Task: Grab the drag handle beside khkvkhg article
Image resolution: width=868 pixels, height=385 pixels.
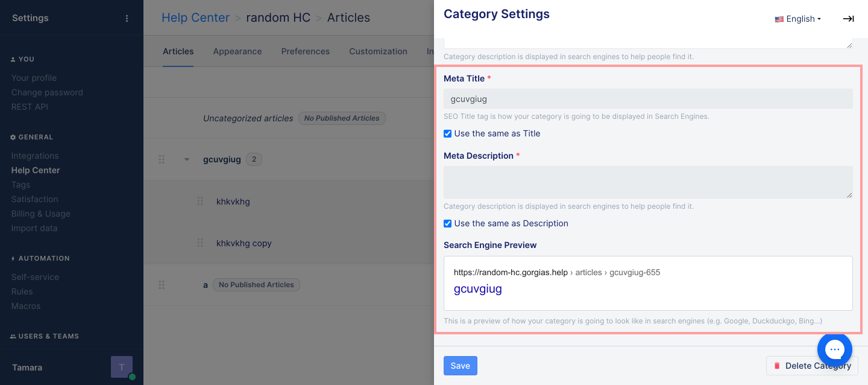Action: point(200,201)
